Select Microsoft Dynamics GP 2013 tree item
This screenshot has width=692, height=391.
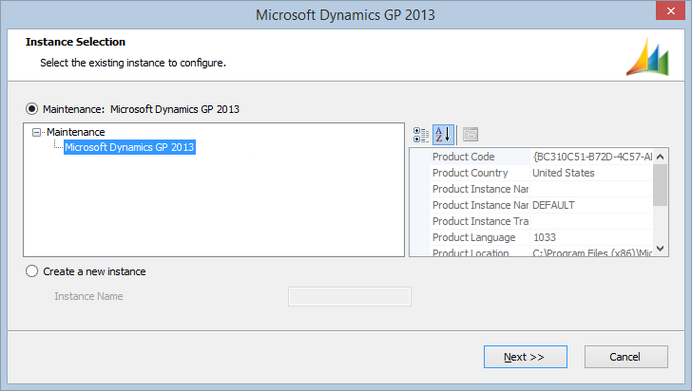point(129,147)
